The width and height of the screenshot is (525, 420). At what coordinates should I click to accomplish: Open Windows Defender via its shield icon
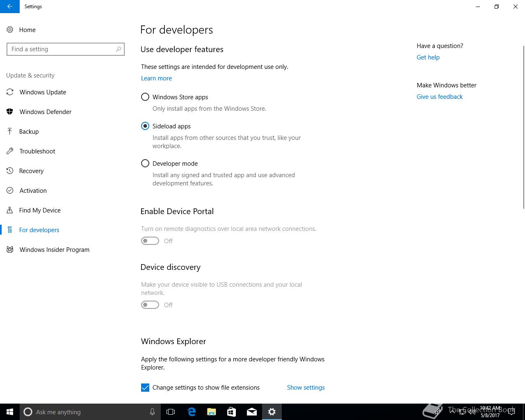[x=10, y=112]
